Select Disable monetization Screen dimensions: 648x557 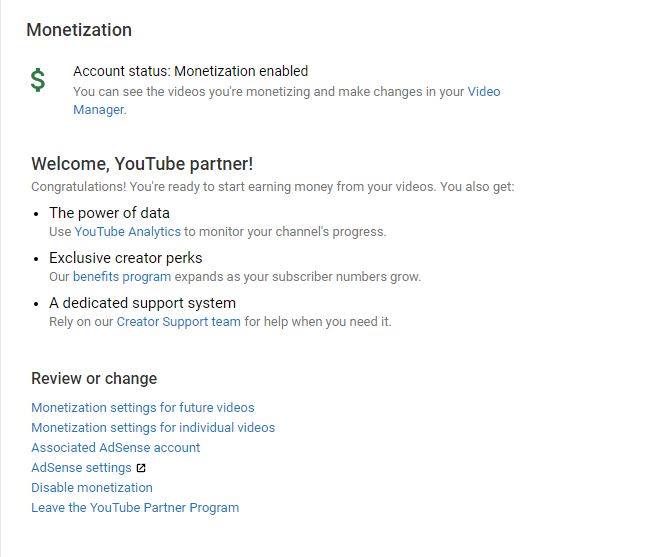[92, 488]
